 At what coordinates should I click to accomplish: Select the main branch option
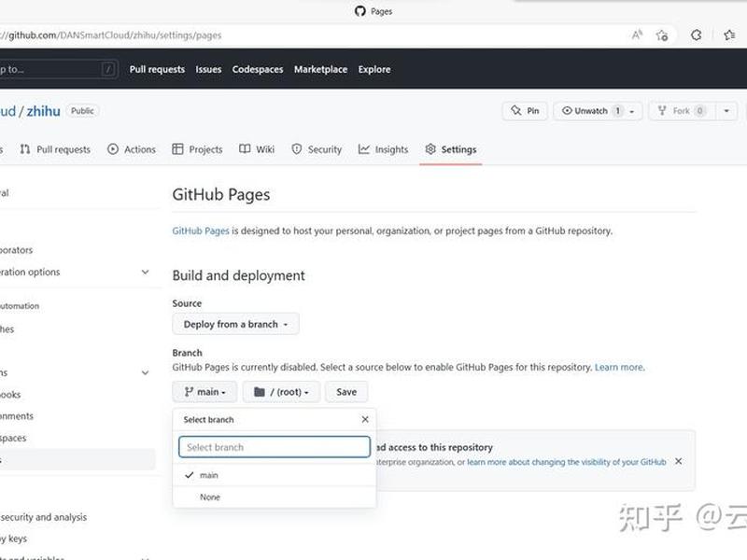275,475
